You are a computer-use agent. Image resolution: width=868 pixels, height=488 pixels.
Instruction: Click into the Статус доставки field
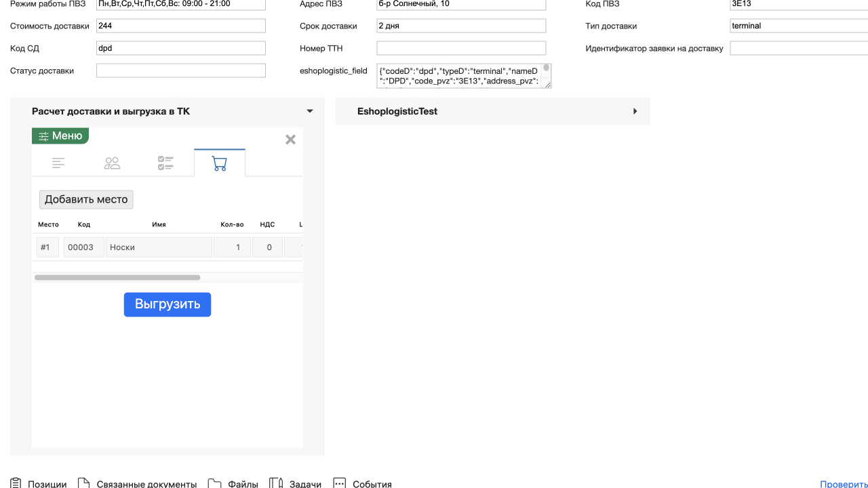[x=180, y=70]
